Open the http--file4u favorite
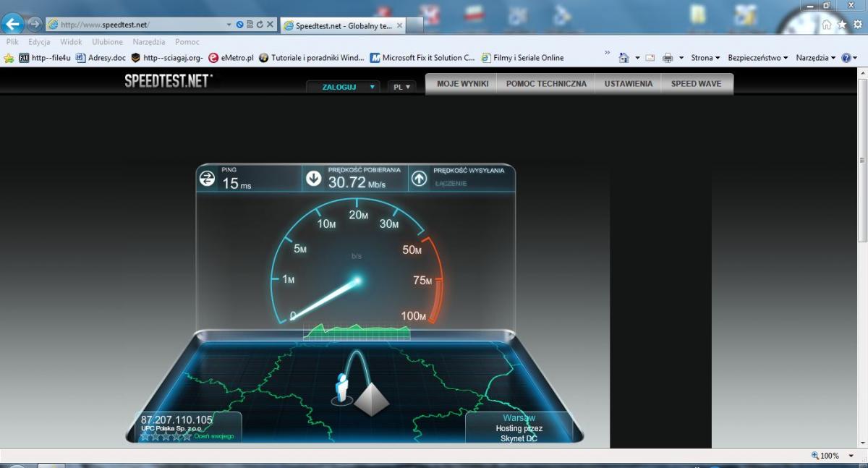 coord(45,58)
